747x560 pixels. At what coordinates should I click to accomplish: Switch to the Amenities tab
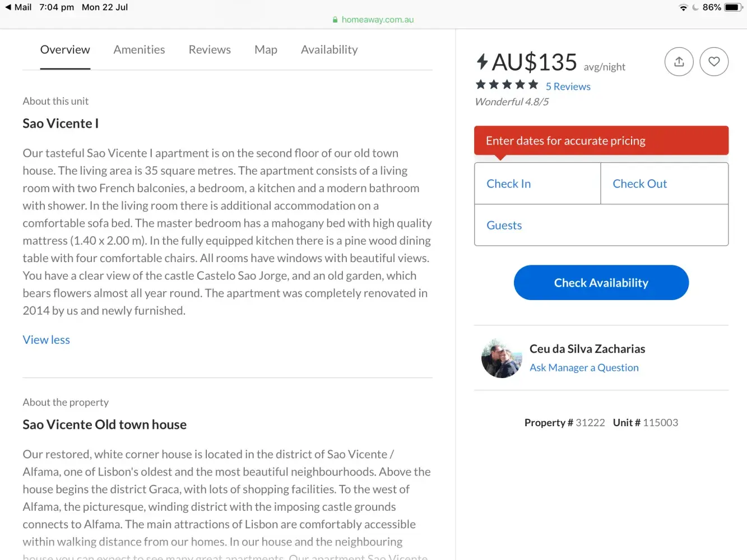click(139, 50)
